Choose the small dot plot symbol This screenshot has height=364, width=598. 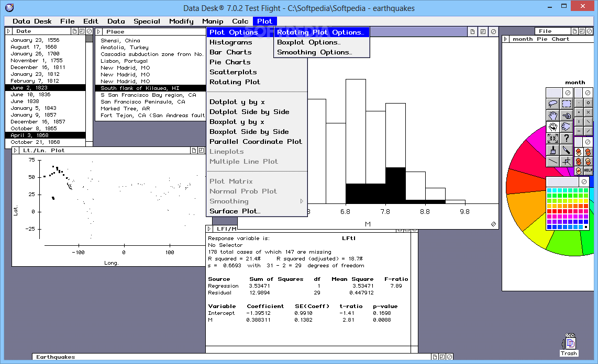[579, 103]
